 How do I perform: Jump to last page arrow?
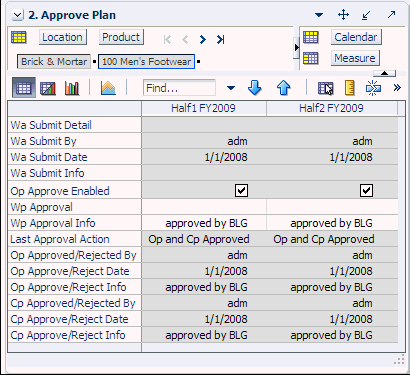pyautogui.click(x=220, y=40)
